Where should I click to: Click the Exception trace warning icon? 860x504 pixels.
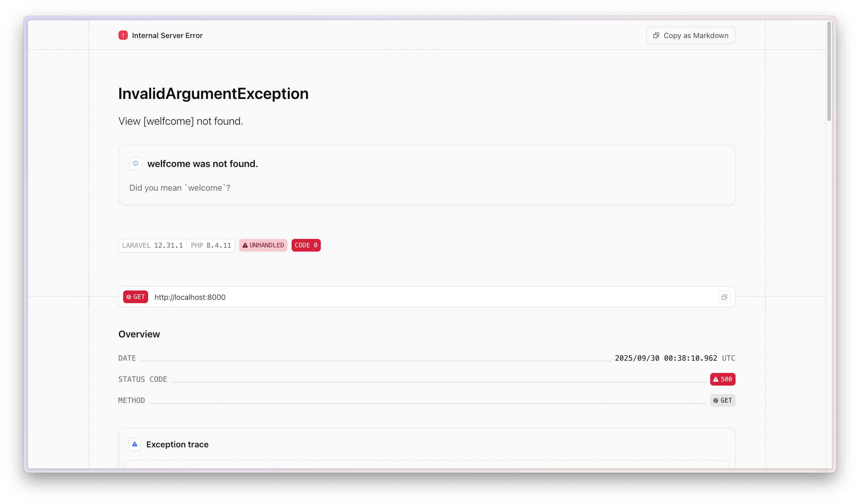(135, 444)
